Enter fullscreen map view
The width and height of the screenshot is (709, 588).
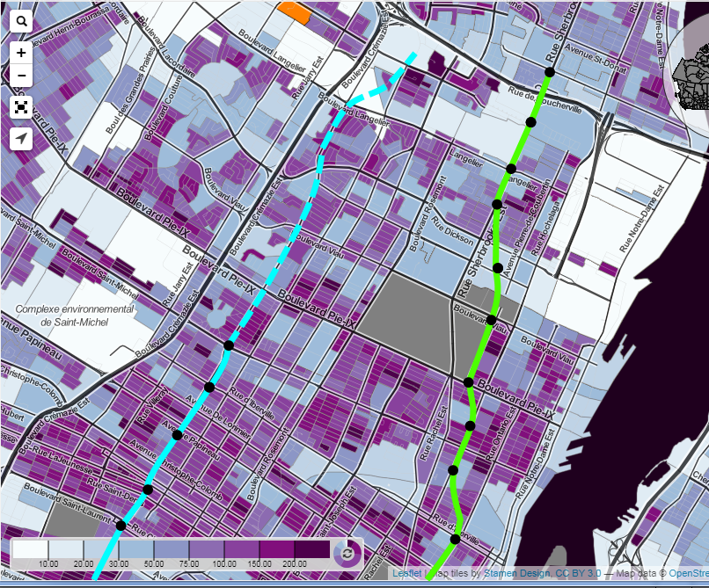21,107
